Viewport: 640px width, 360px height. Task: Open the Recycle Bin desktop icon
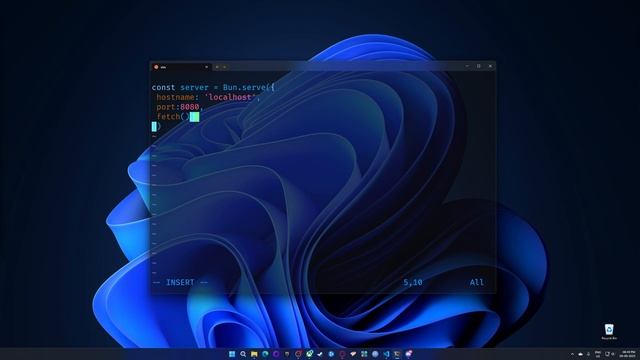pos(609,331)
